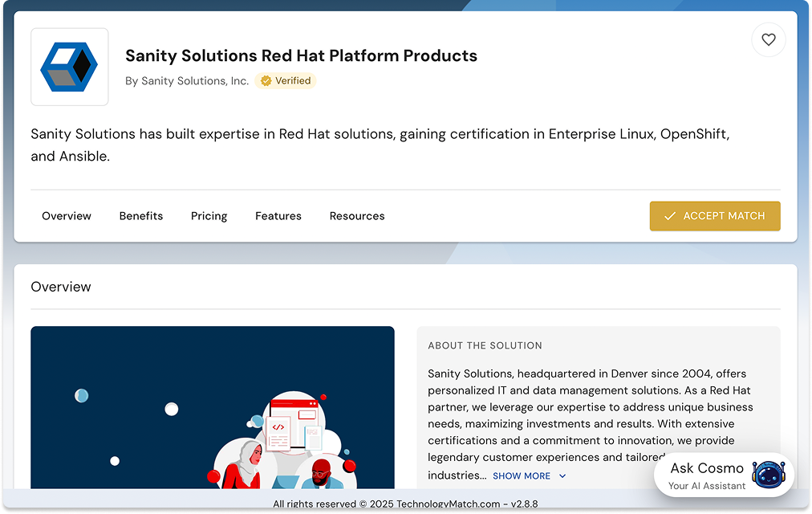The height and width of the screenshot is (514, 812).
Task: Click the ACCEPT MATCH button
Action: tap(715, 216)
